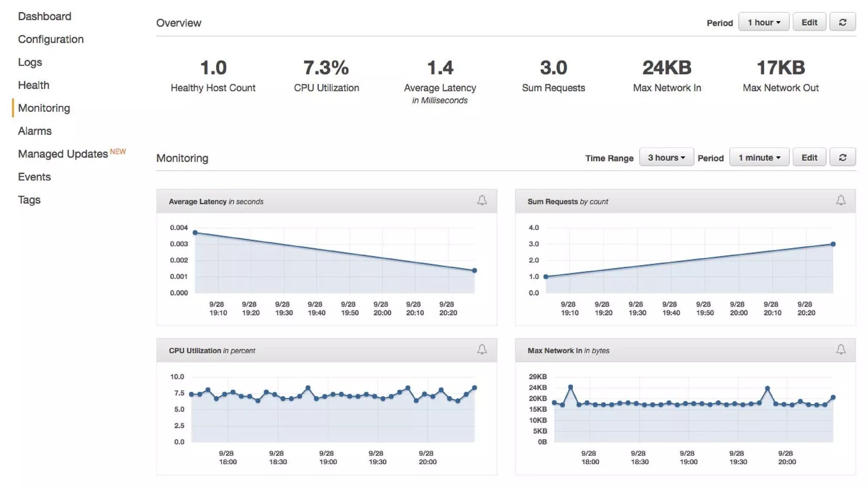
Task: Click the first data point on Average Latency graph
Action: click(195, 233)
